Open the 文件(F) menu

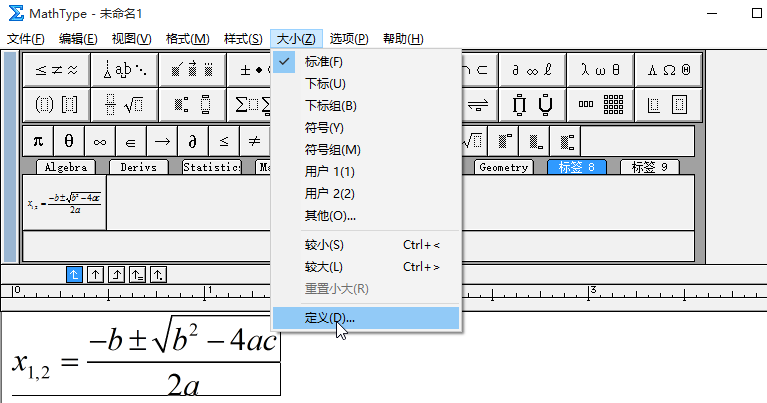(x=26, y=39)
